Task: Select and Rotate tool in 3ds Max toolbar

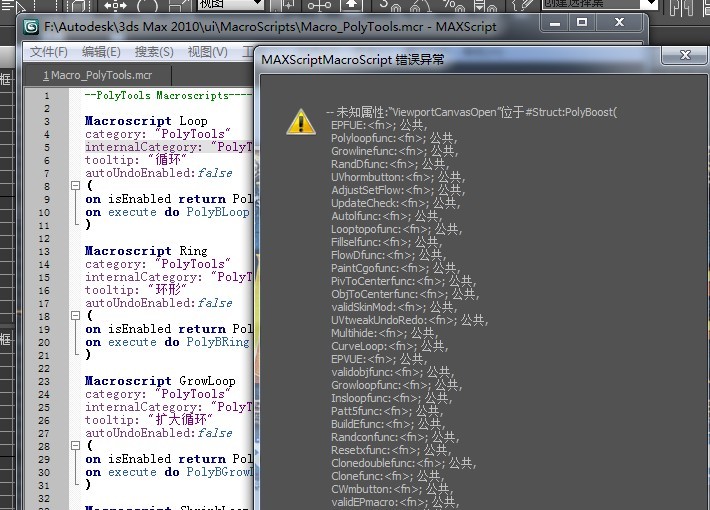Action: pos(148,5)
